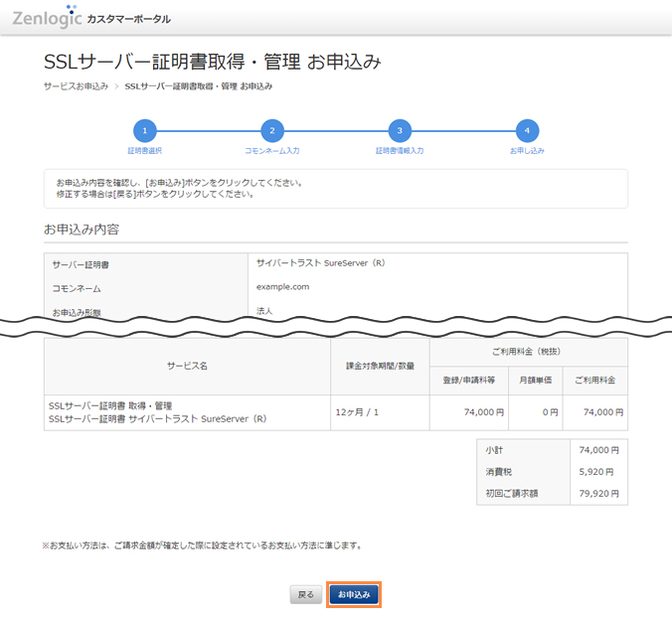Click the サーバー証明書 row label

pos(81,264)
